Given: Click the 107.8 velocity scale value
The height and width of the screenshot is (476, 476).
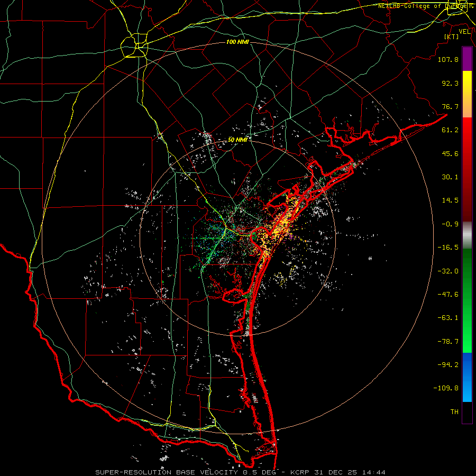Looking at the screenshot, I should point(448,60).
